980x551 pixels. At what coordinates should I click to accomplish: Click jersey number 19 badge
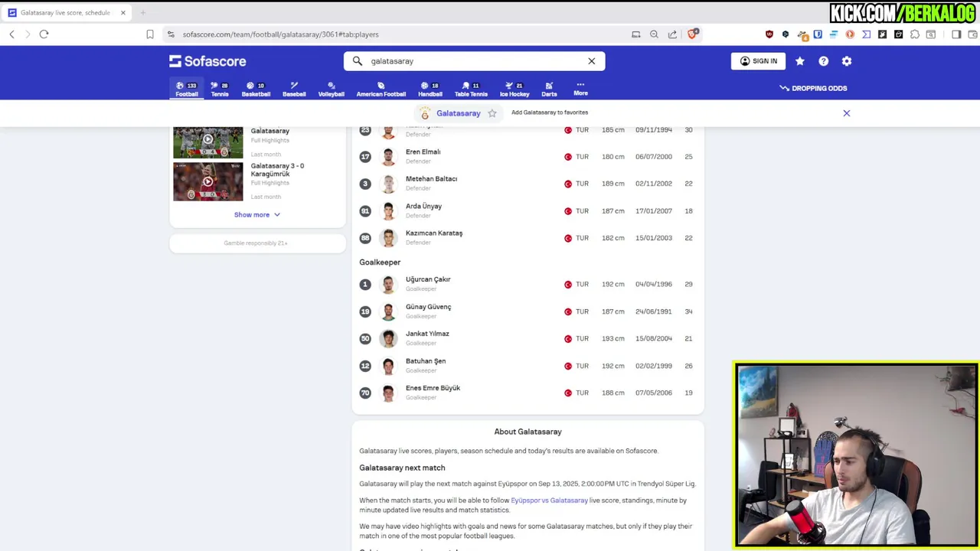click(x=365, y=311)
